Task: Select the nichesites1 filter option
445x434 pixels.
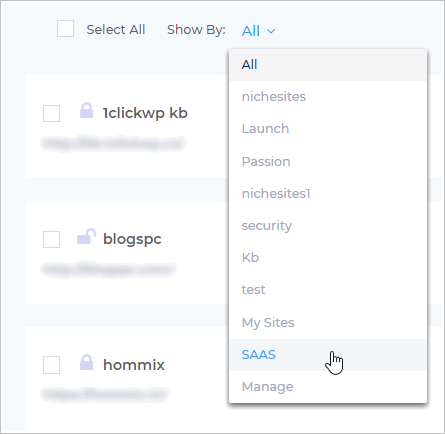Action: (328, 193)
